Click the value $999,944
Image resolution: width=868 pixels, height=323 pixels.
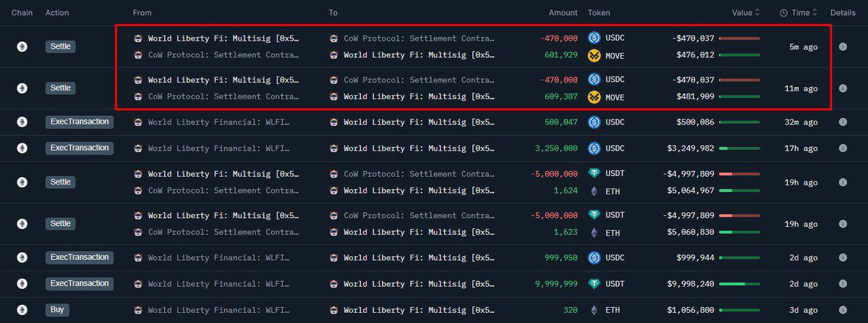(x=695, y=257)
